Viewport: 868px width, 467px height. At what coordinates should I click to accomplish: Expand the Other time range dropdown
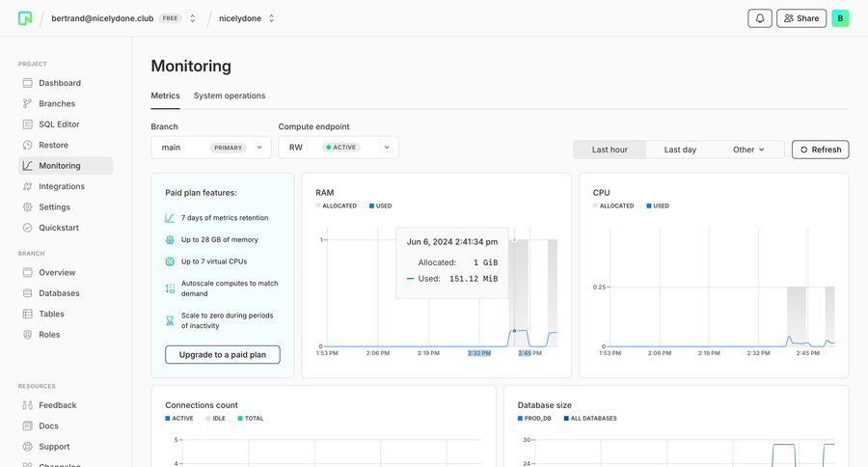[748, 150]
